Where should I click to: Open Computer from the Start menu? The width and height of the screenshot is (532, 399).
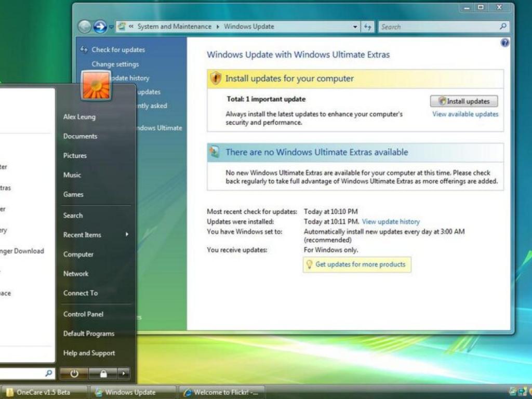coord(78,254)
